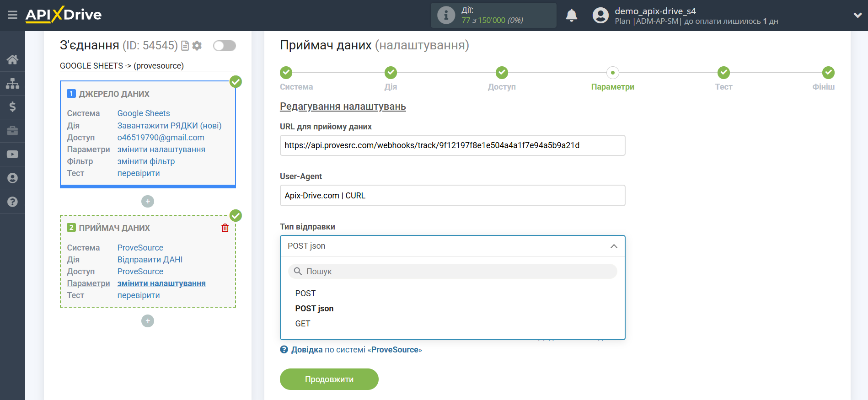Click змінити налаштування in data receiver block
Image resolution: width=868 pixels, height=400 pixels.
[161, 283]
